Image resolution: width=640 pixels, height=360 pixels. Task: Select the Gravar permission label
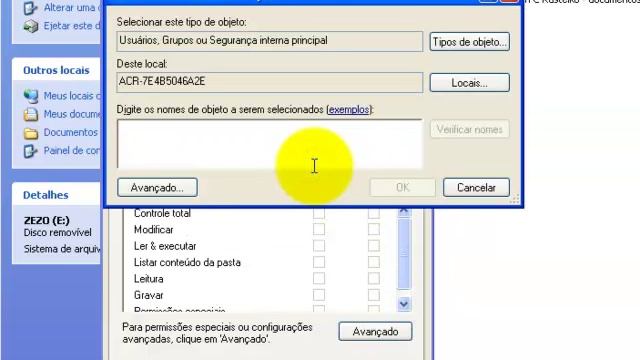[x=149, y=295]
